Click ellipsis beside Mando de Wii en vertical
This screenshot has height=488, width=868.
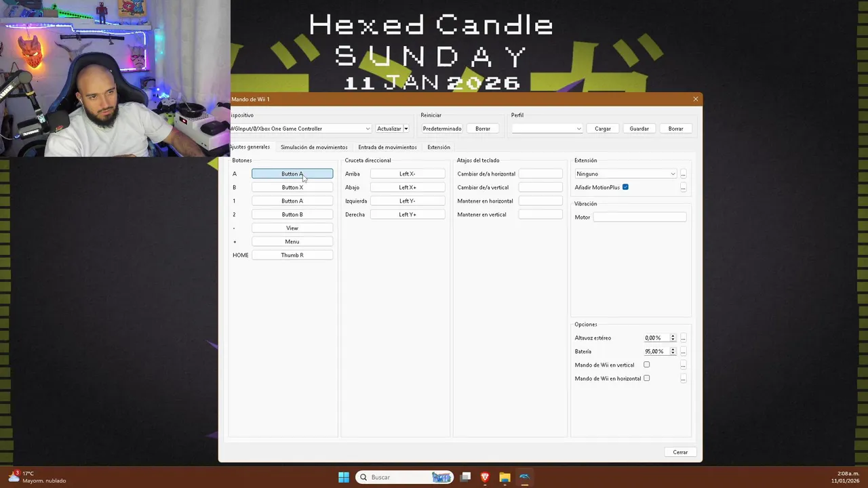[x=683, y=365]
